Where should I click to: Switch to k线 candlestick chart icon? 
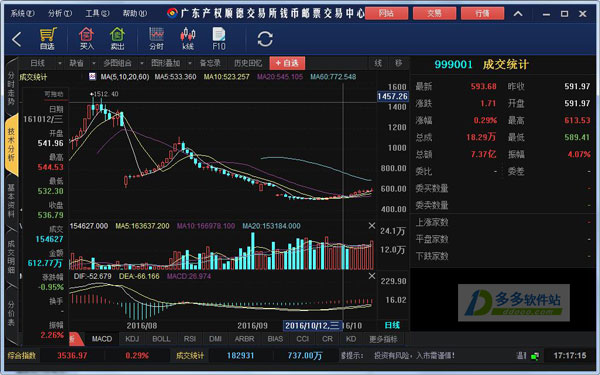coord(188,39)
